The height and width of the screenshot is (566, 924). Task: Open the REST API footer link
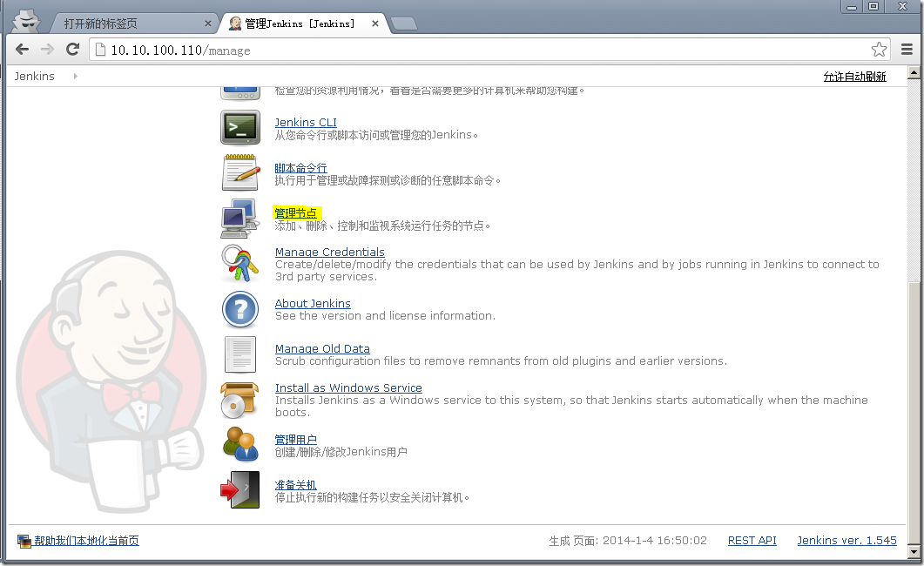click(752, 541)
